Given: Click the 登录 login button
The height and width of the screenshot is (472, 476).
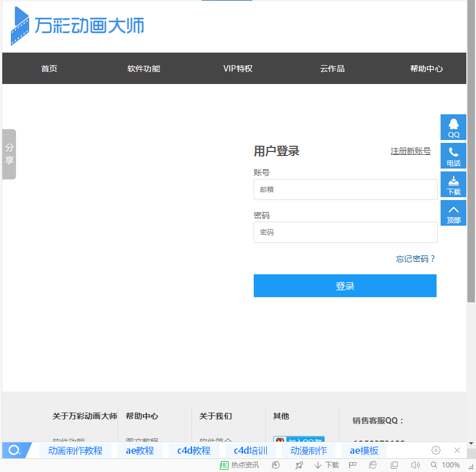Looking at the screenshot, I should pyautogui.click(x=345, y=286).
